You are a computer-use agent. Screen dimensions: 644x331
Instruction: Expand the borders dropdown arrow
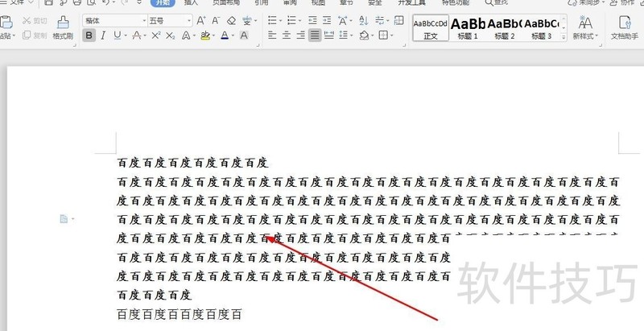pos(391,35)
